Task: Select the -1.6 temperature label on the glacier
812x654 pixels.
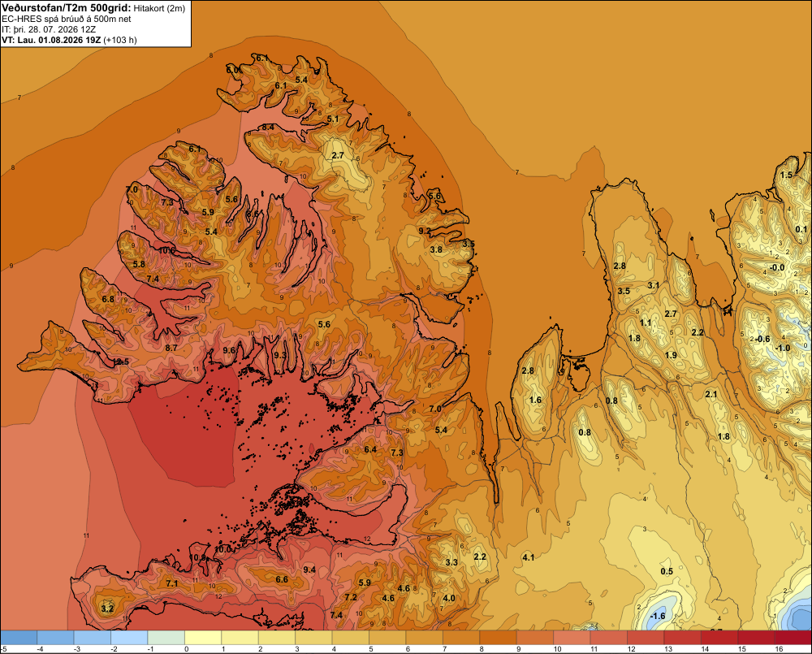Action: [x=657, y=616]
